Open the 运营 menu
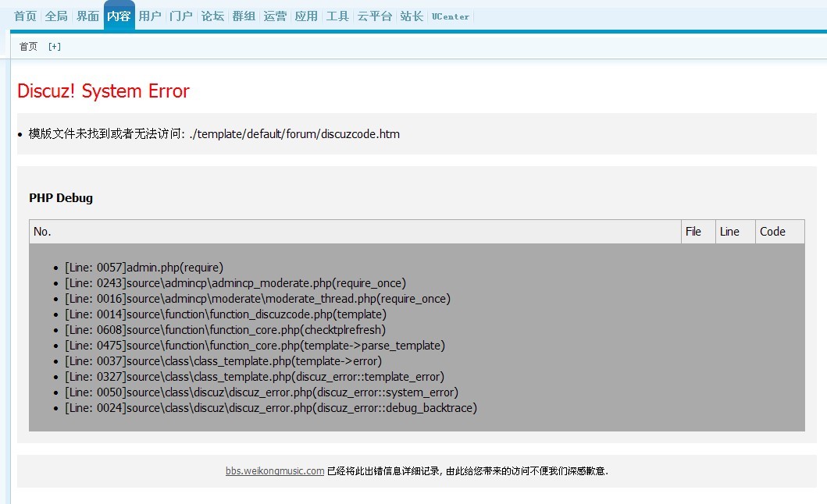Image resolution: width=827 pixels, height=504 pixels. [x=275, y=16]
